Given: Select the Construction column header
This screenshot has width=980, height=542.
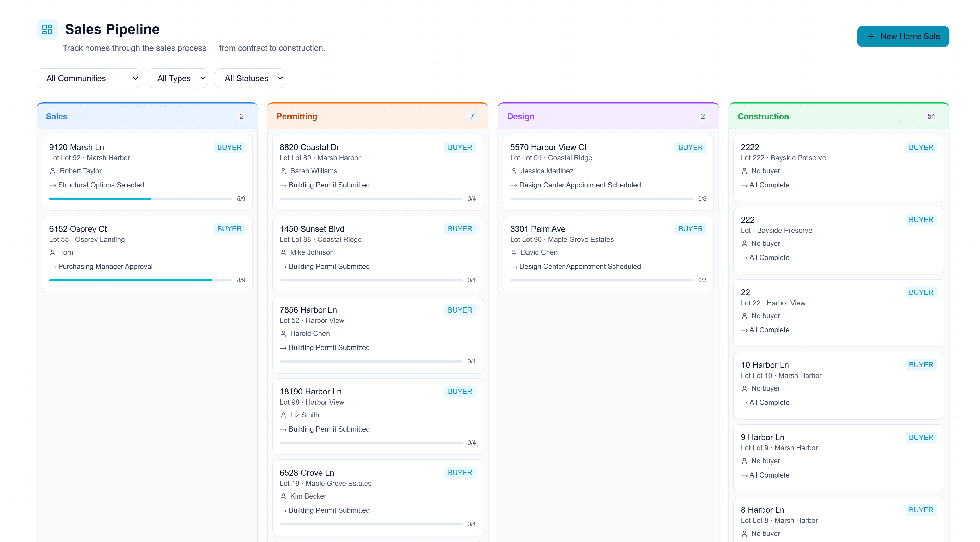Looking at the screenshot, I should [839, 116].
